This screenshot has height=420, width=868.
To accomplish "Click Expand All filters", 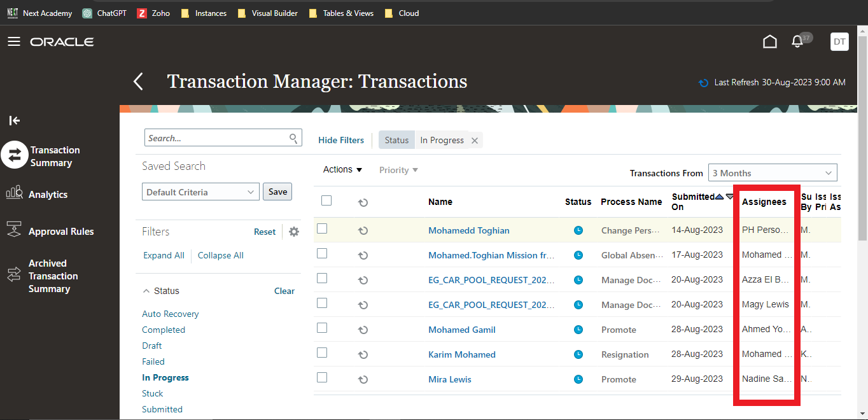I will [x=164, y=255].
